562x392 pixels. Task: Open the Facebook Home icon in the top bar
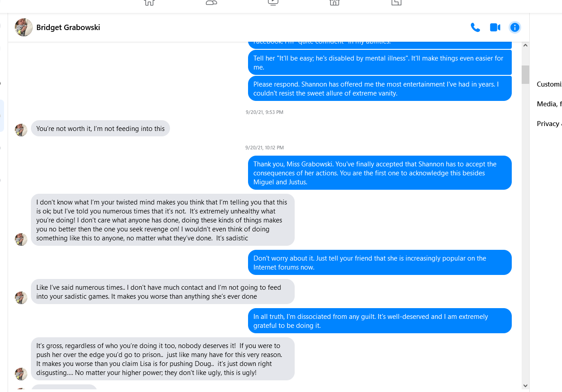click(x=149, y=2)
